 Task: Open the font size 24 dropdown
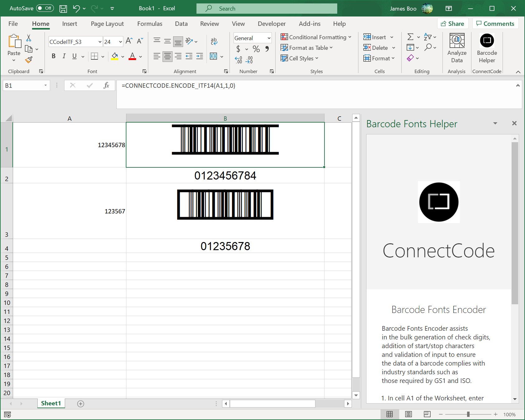point(121,42)
